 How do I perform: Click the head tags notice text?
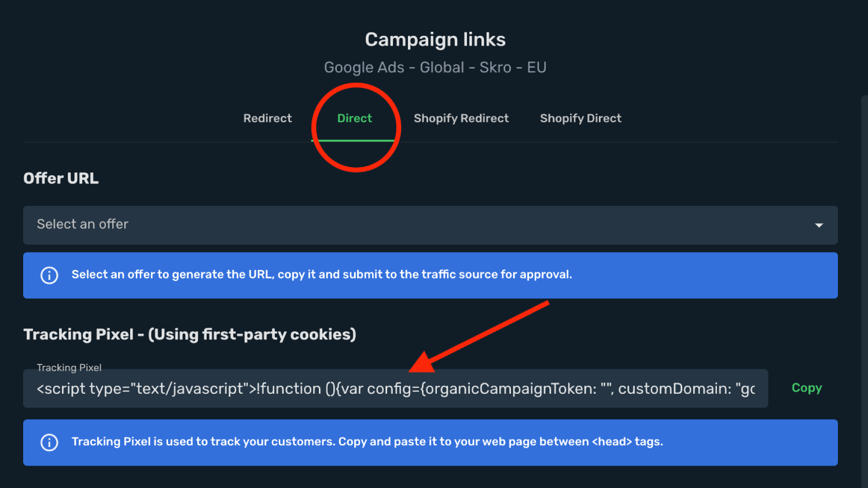(x=367, y=442)
